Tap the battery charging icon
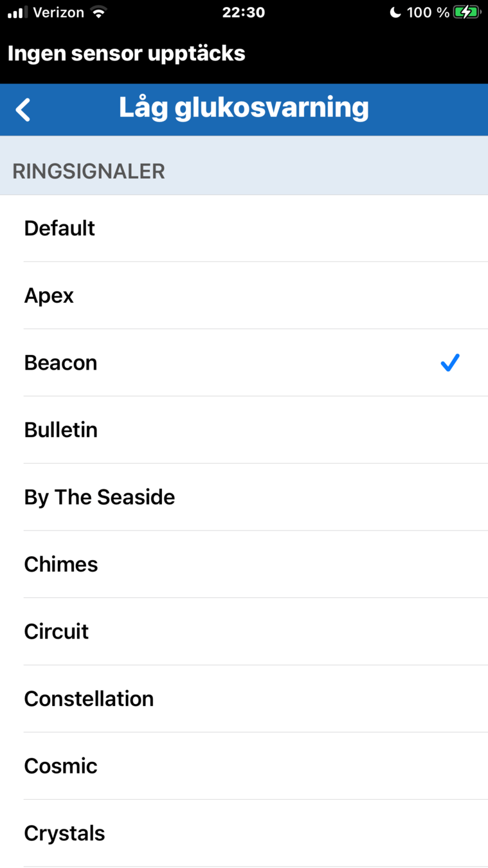 pyautogui.click(x=466, y=12)
